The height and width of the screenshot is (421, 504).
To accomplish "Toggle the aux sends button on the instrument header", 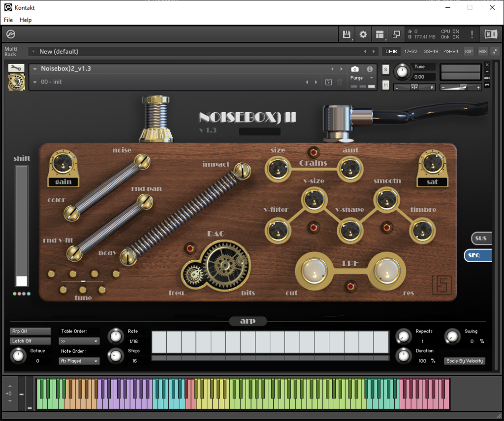I will point(487,78).
